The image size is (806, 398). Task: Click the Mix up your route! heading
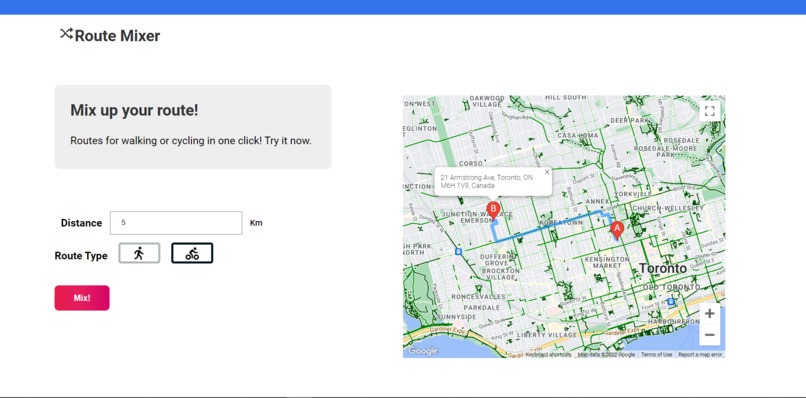point(134,110)
